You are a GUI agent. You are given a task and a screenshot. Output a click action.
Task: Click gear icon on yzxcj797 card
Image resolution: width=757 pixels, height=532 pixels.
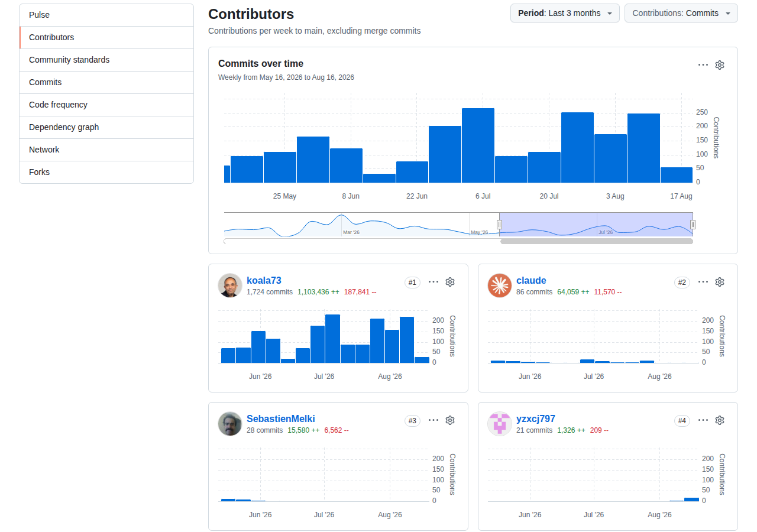click(720, 420)
